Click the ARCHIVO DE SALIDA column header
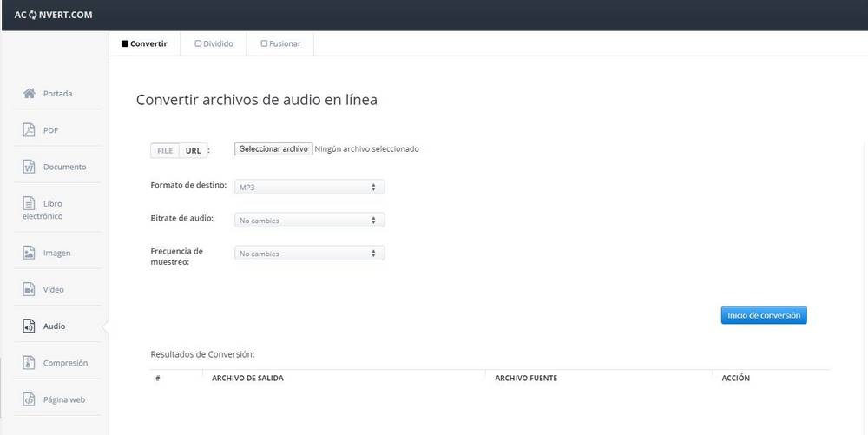Image resolution: width=868 pixels, height=435 pixels. [247, 378]
